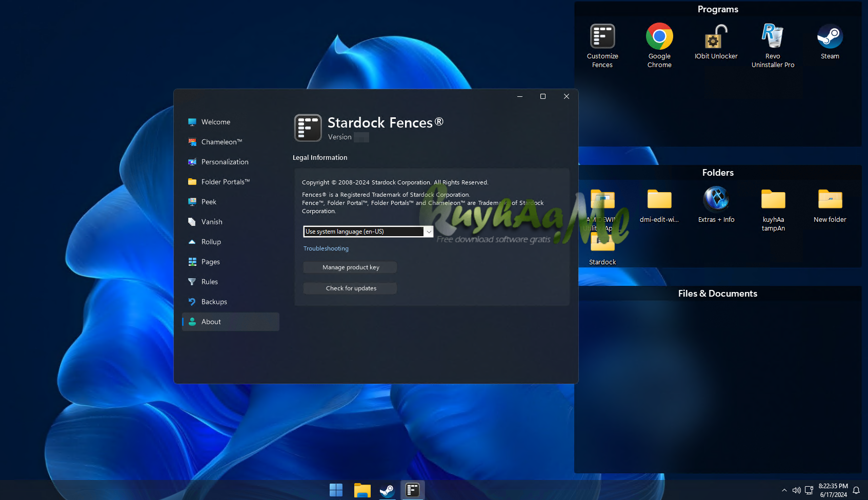Open Extras + Info shortcut
The image size is (868, 500).
click(716, 205)
